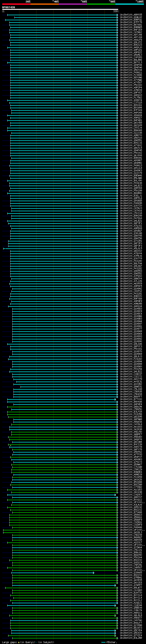Select hit label UniRef100_B6TYL3
146x644 pixels.
131,63
